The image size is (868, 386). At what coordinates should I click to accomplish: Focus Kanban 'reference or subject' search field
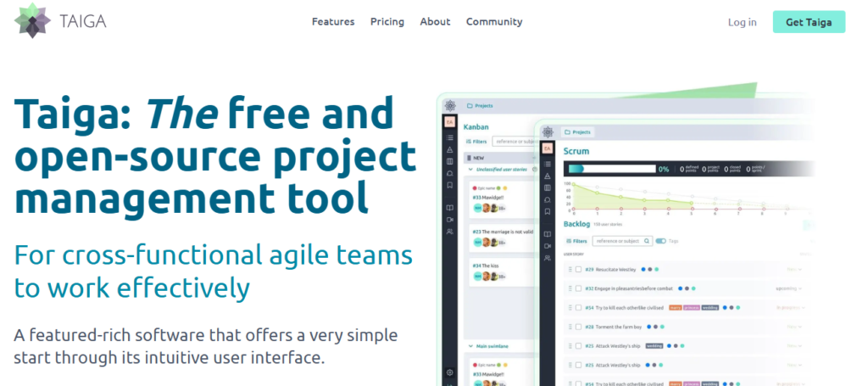515,142
